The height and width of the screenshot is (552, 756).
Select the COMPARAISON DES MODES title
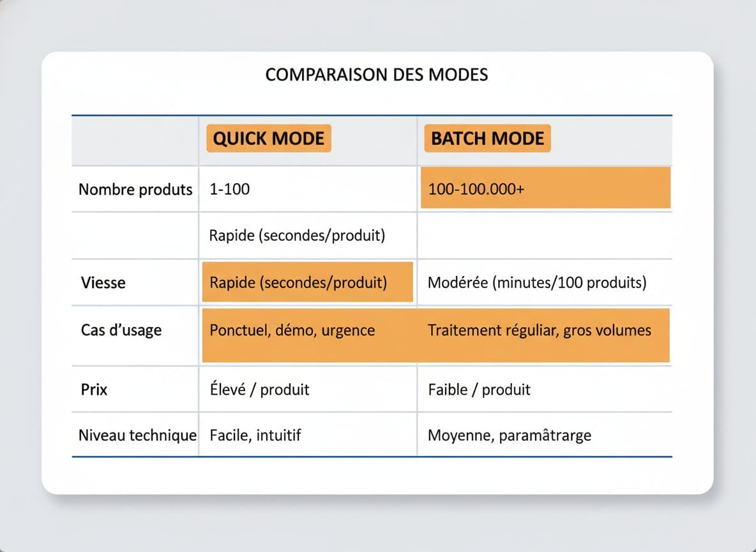pyautogui.click(x=377, y=75)
